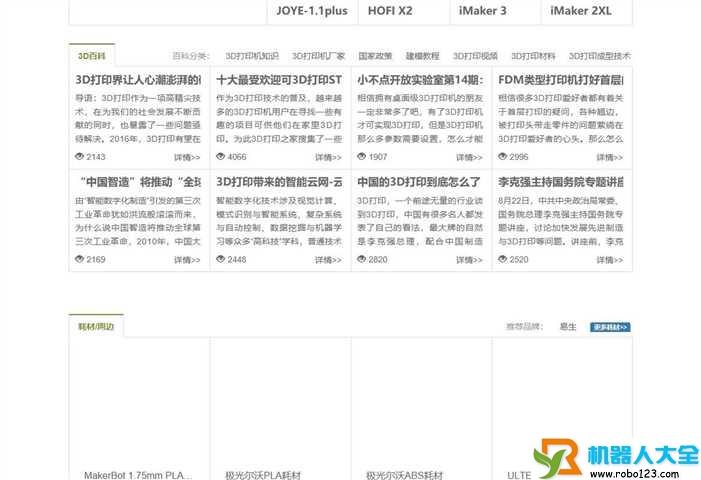Image resolution: width=701 pixels, height=480 pixels.
Task: Click 详情>> in the 2143-views card
Action: (x=187, y=157)
